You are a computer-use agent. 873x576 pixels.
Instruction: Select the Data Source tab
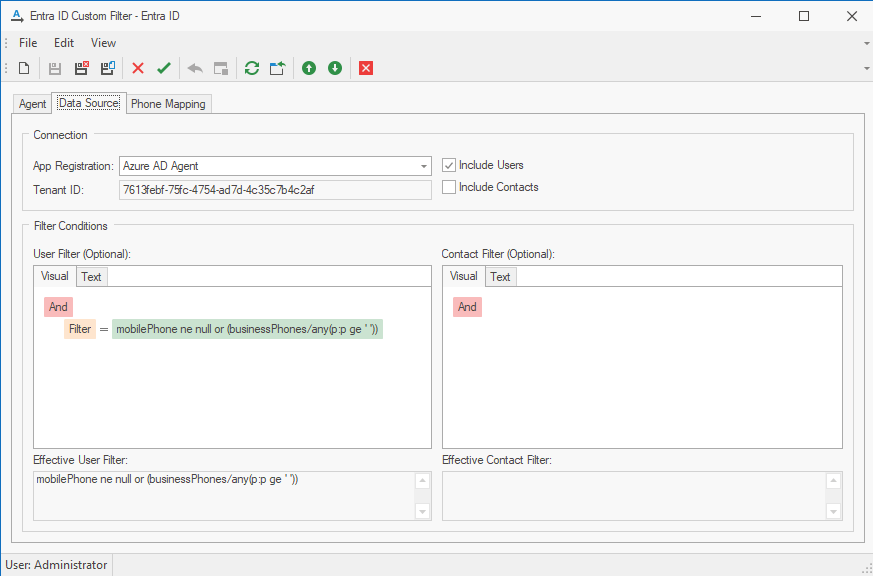[x=89, y=103]
